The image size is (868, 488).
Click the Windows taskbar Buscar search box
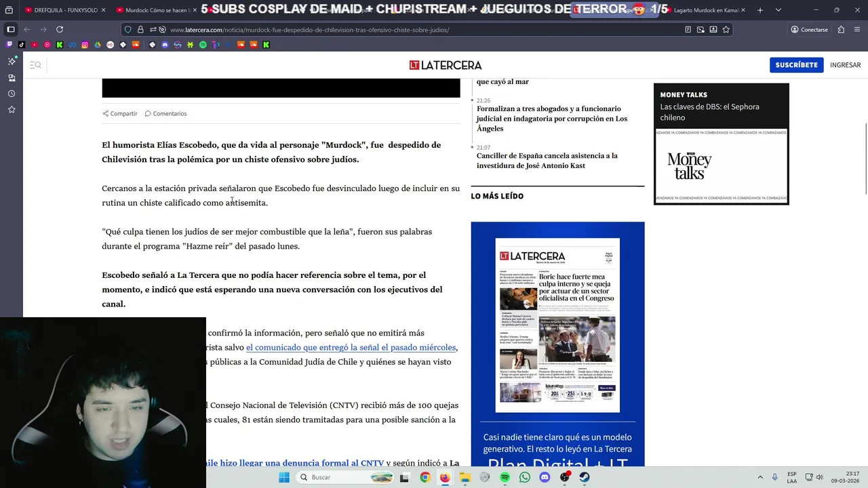(344, 477)
